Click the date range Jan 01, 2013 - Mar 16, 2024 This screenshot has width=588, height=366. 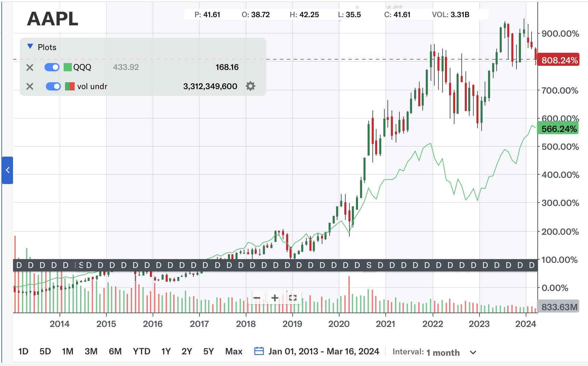(323, 351)
